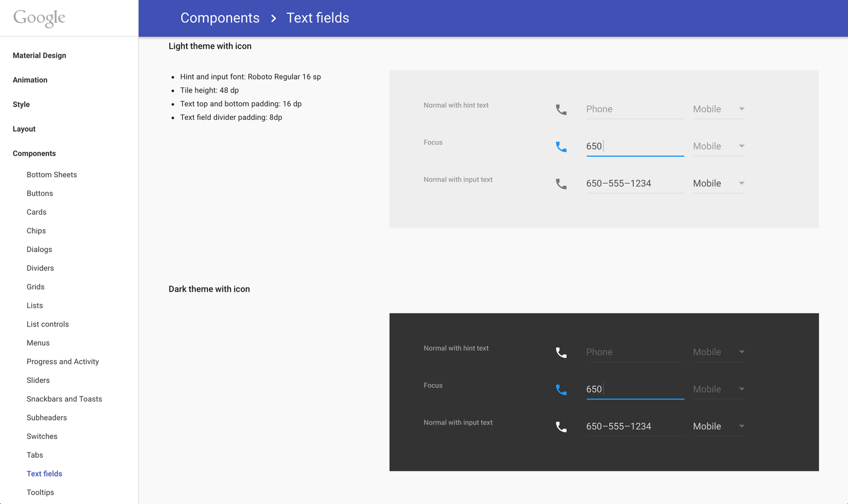The width and height of the screenshot is (848, 504).
Task: Open Mobile dropdown in dark theme Focus row
Action: 719,389
